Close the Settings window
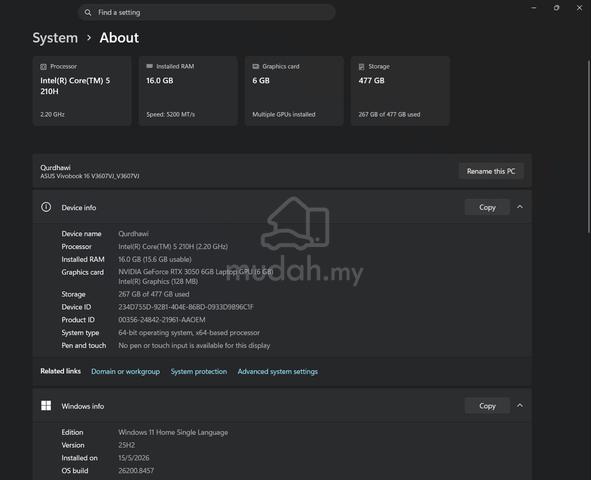This screenshot has width=591, height=480. (579, 8)
